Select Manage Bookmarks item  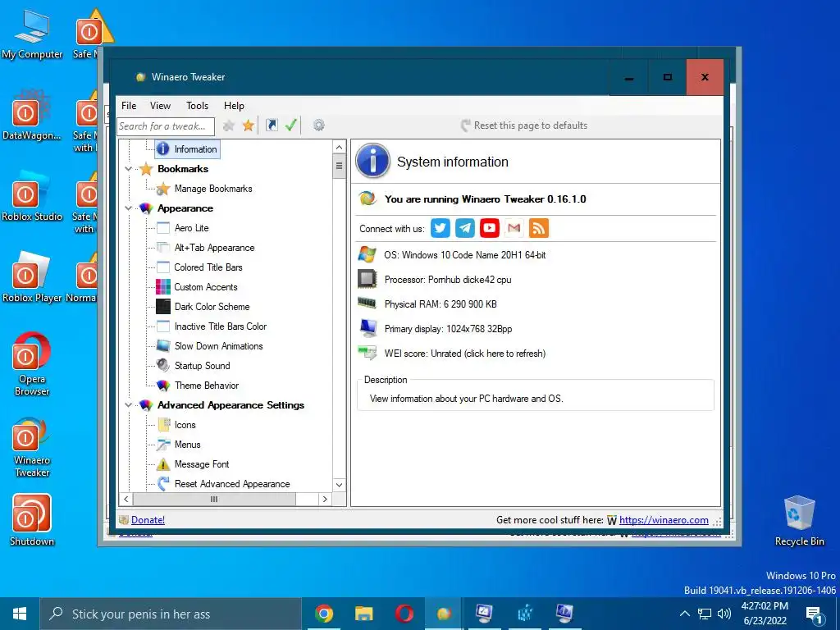tap(213, 189)
